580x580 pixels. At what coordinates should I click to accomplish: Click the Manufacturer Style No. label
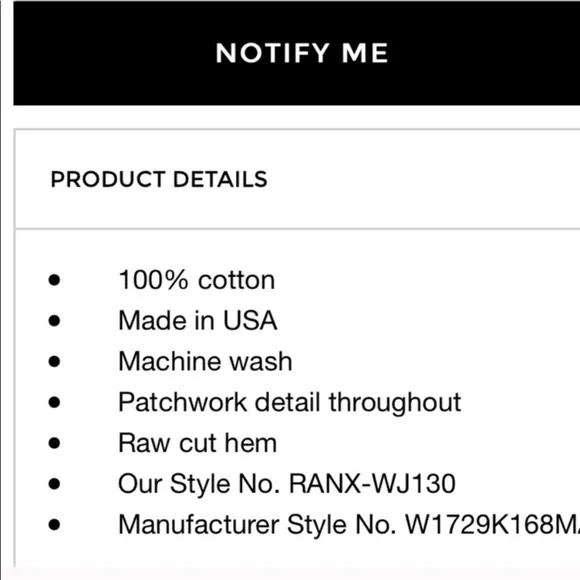(x=257, y=525)
